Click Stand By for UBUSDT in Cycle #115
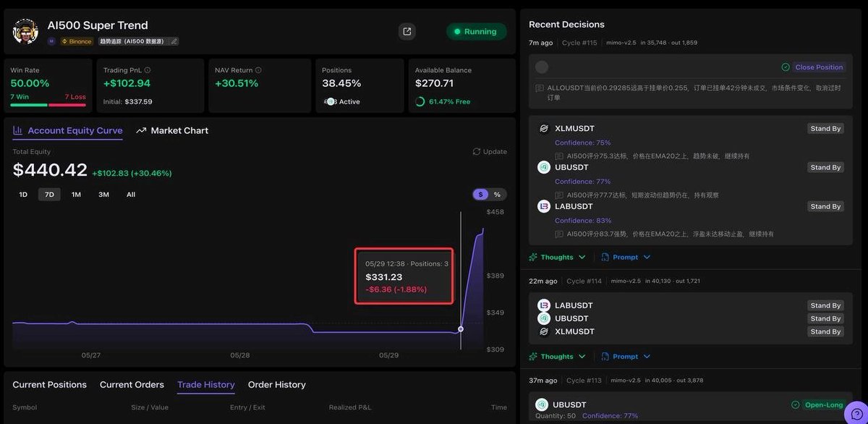 (x=825, y=167)
